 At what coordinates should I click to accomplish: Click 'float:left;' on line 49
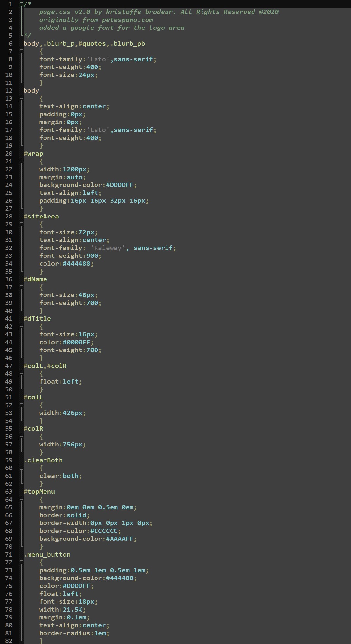[61, 382]
